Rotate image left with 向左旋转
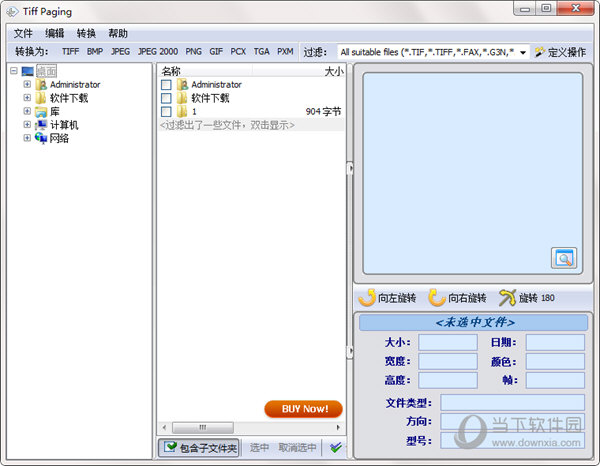The width and height of the screenshot is (600, 466). pyautogui.click(x=387, y=298)
